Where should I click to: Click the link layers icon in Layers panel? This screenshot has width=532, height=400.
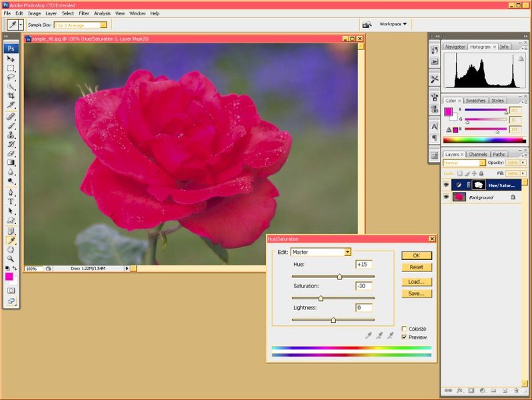coord(448,391)
